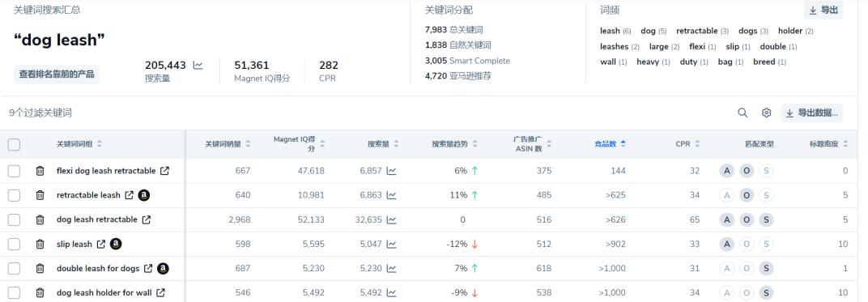Open double leash for dogs external link
This screenshot has width=868, height=302.
(148, 268)
